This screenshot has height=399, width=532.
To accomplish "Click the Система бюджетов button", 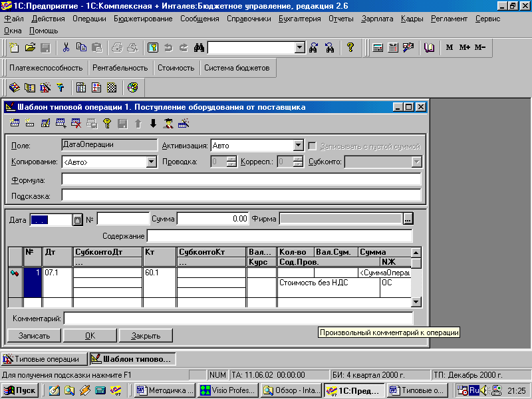I will coord(237,68).
